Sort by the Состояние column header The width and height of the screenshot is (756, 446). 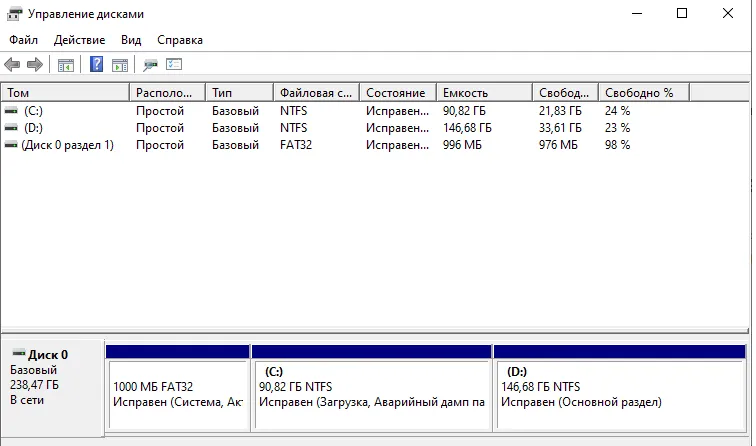tap(398, 93)
